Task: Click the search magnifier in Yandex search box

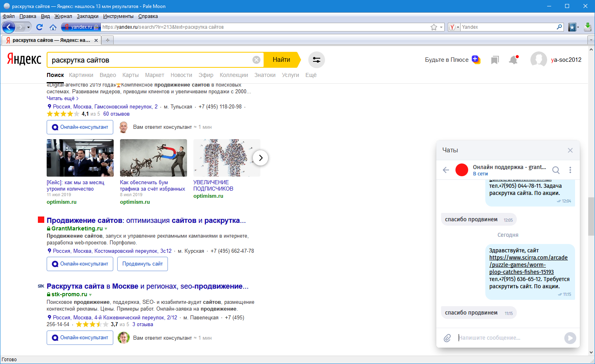Action: pyautogui.click(x=560, y=27)
